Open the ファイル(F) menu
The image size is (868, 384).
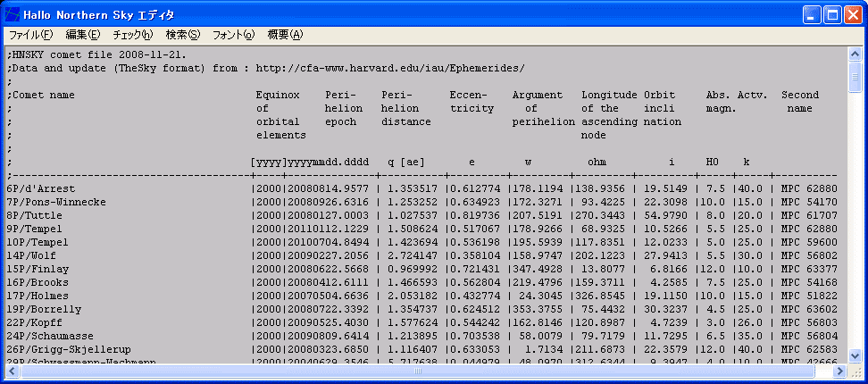click(30, 35)
